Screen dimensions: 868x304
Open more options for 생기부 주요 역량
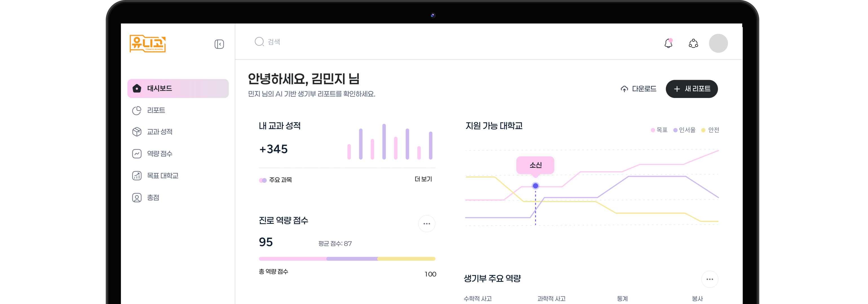(x=710, y=279)
